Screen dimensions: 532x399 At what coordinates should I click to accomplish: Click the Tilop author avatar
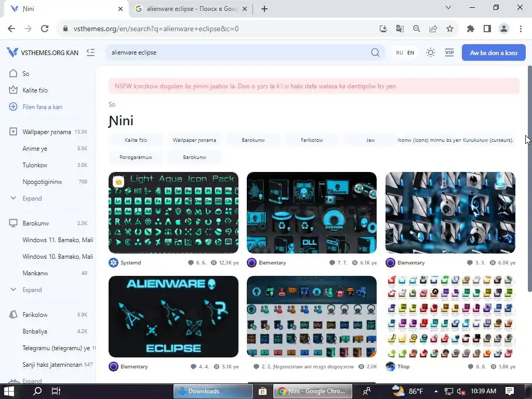390,366
